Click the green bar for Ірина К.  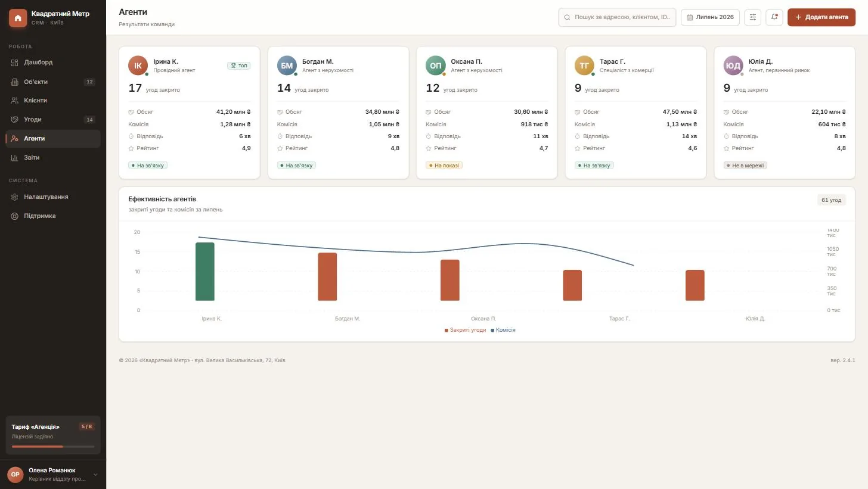point(205,272)
